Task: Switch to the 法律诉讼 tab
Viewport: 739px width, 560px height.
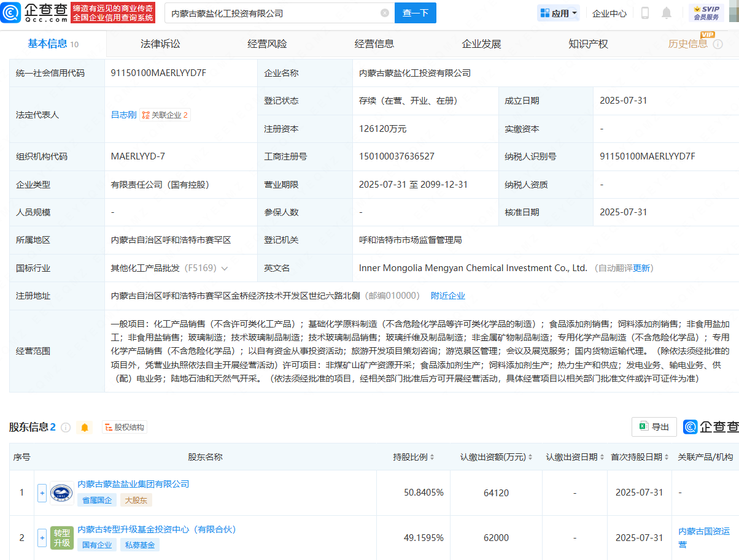Action: 160,44
